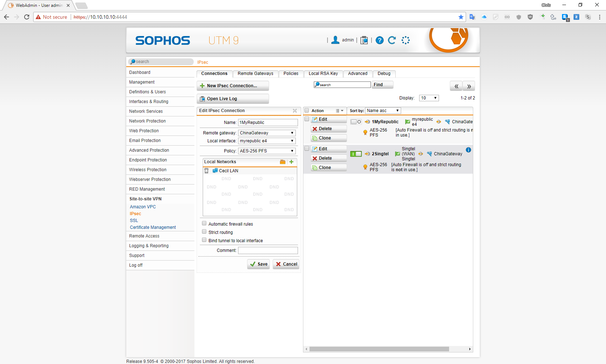
Task: Toggle the 1MyRepublic connection status switch
Action: tap(356, 122)
